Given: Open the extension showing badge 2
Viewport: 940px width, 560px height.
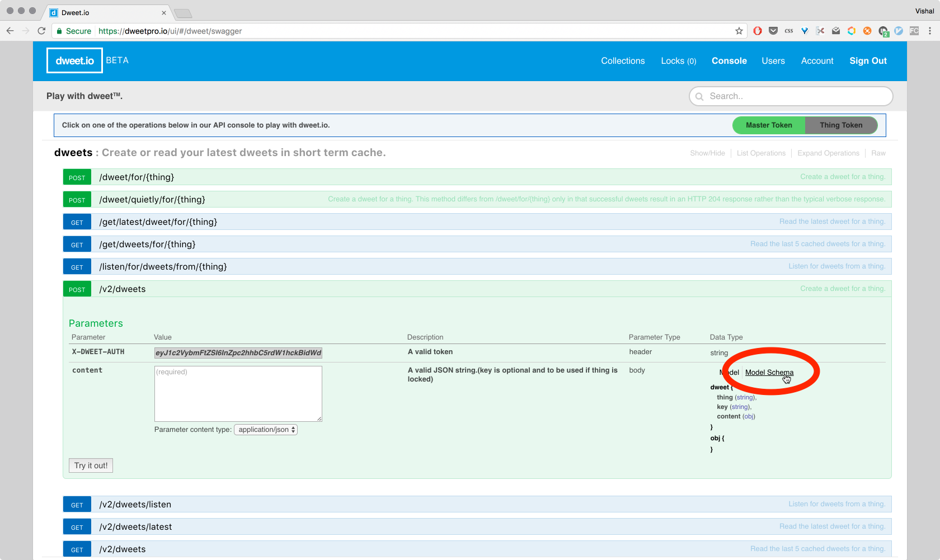Looking at the screenshot, I should click(883, 32).
